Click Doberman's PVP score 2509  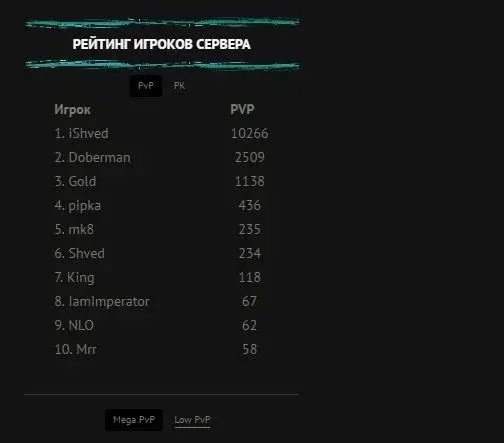point(250,157)
